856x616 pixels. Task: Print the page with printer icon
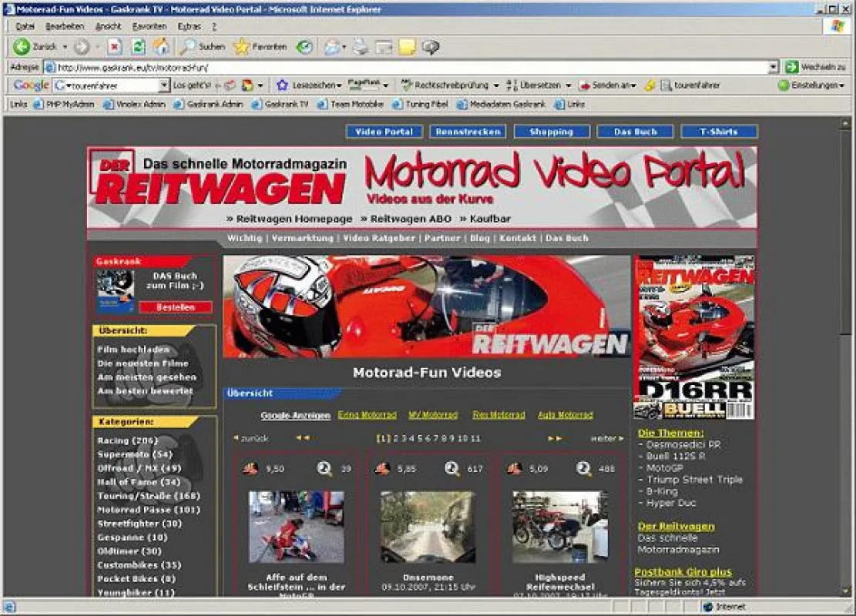[x=361, y=48]
